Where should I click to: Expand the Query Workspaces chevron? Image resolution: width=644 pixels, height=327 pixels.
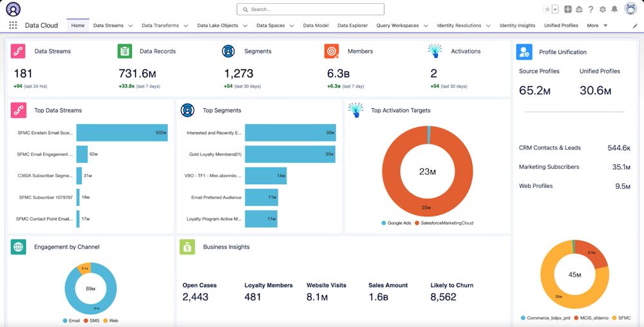click(x=426, y=26)
